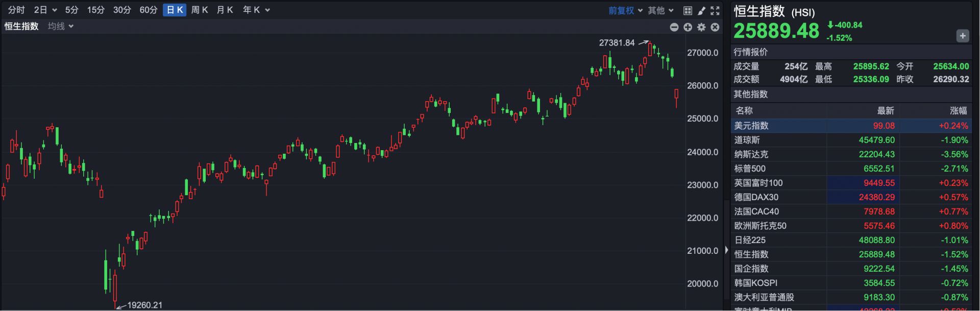Viewport: 980px width, 311px height.
Task: Zoom out the chart with minus icon
Action: [x=674, y=27]
